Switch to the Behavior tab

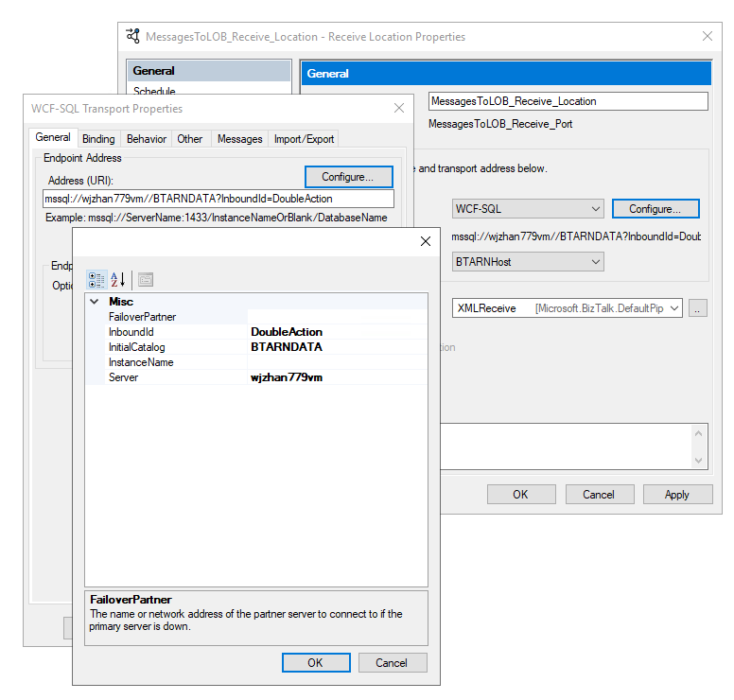tap(147, 139)
